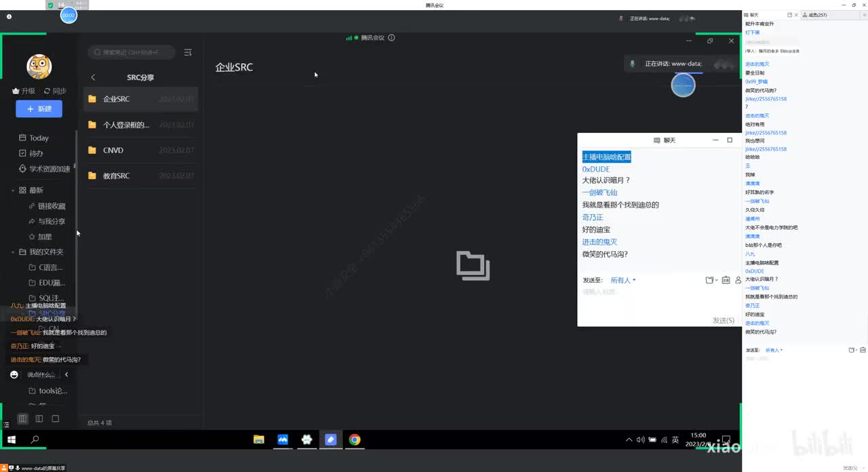The height and width of the screenshot is (472, 868).
Task: Select highlighted 主播电脑啥配置 message
Action: [x=606, y=157]
